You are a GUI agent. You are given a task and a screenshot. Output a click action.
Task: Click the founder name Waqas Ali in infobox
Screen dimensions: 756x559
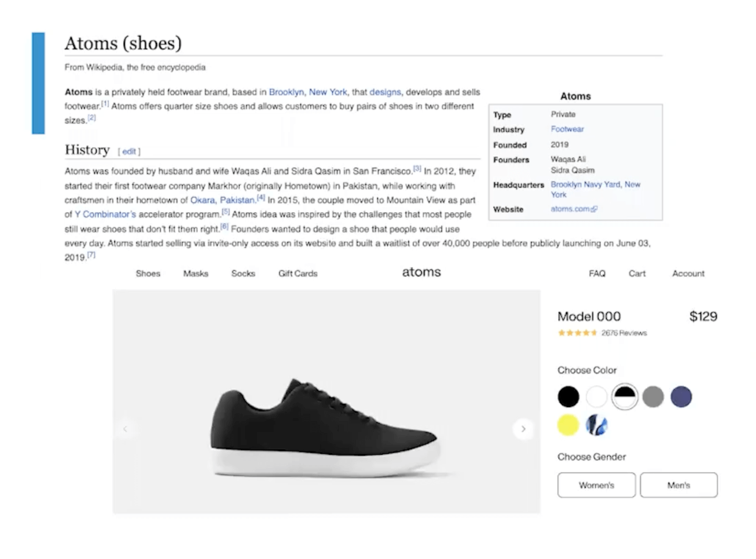(x=569, y=160)
